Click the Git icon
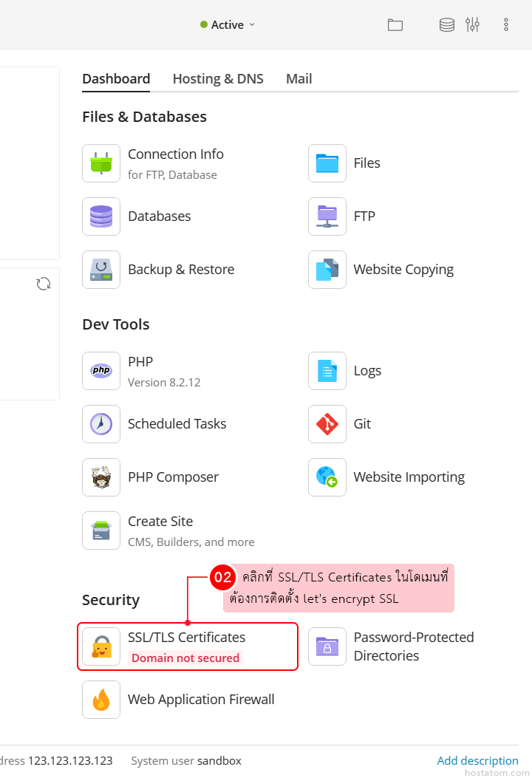Image resolution: width=532 pixels, height=778 pixels. [327, 424]
